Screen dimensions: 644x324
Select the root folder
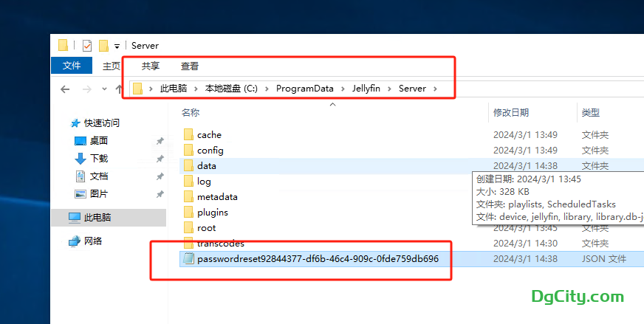207,228
